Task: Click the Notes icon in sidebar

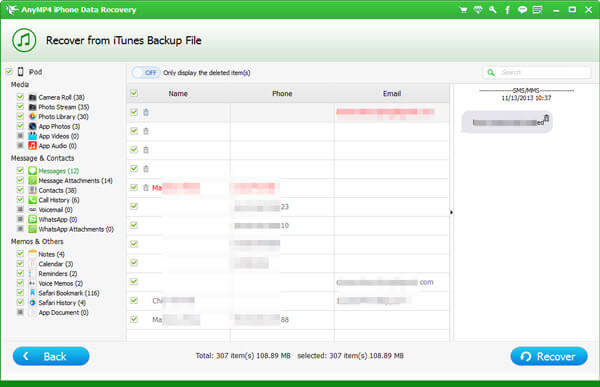Action: pos(33,254)
